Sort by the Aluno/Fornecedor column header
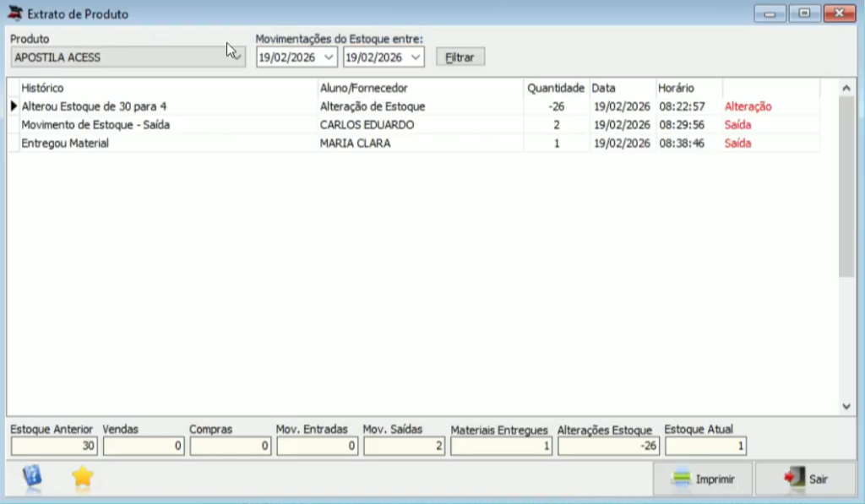Viewport: 865px width, 504px height. (421, 88)
